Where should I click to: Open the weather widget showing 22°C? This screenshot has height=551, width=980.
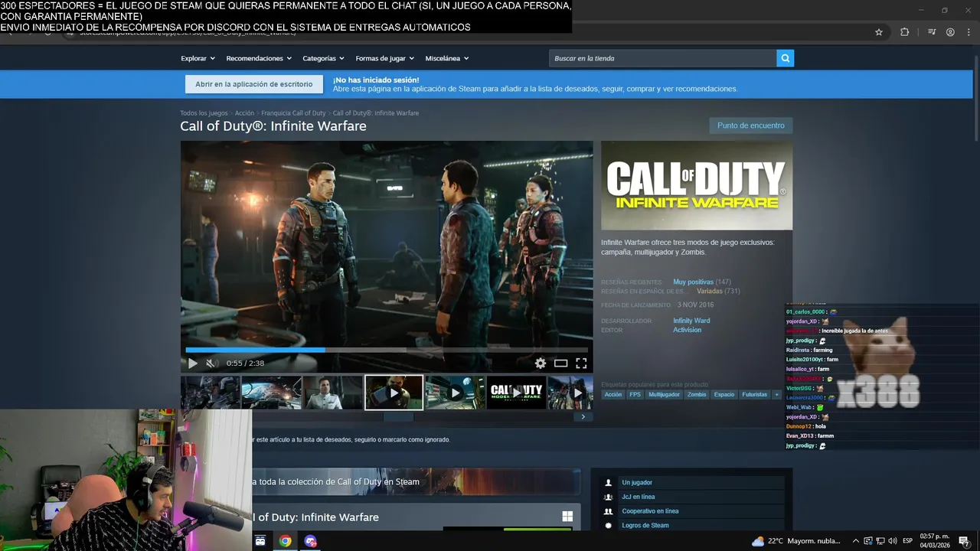click(x=795, y=541)
